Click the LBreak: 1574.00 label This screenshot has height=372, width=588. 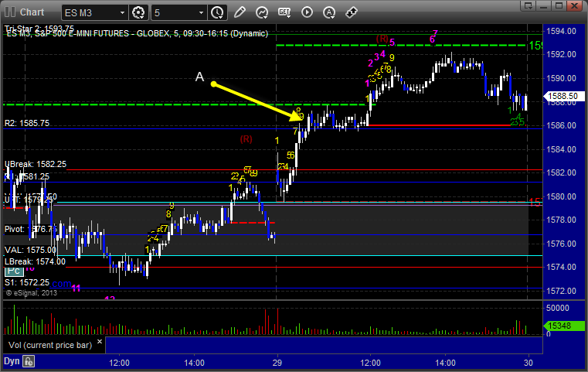[35, 261]
